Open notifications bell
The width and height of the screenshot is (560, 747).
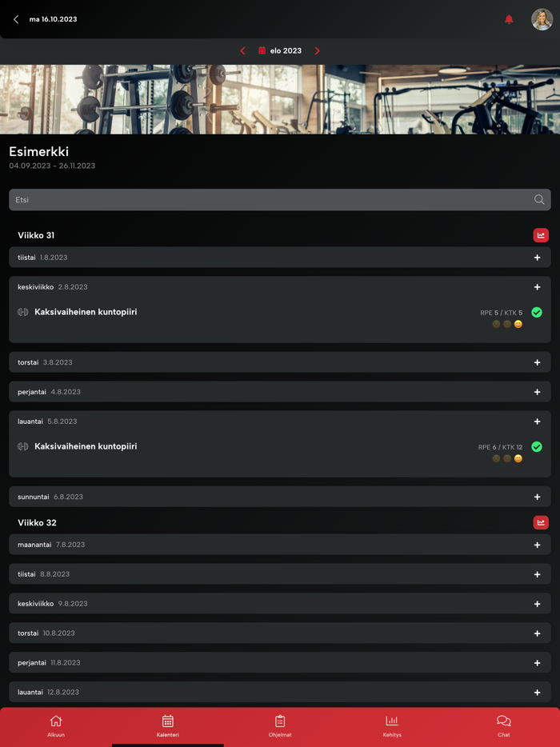point(509,19)
